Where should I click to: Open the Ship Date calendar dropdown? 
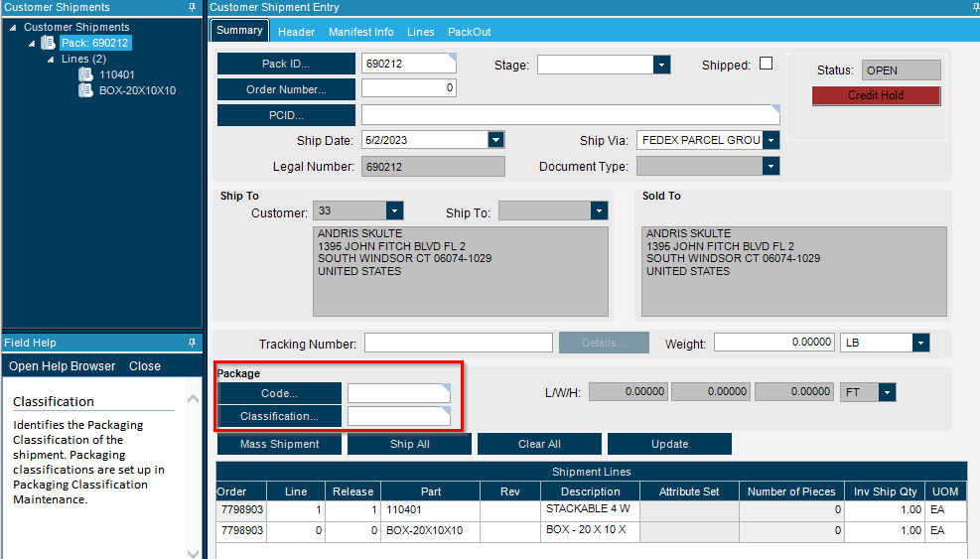pyautogui.click(x=495, y=139)
